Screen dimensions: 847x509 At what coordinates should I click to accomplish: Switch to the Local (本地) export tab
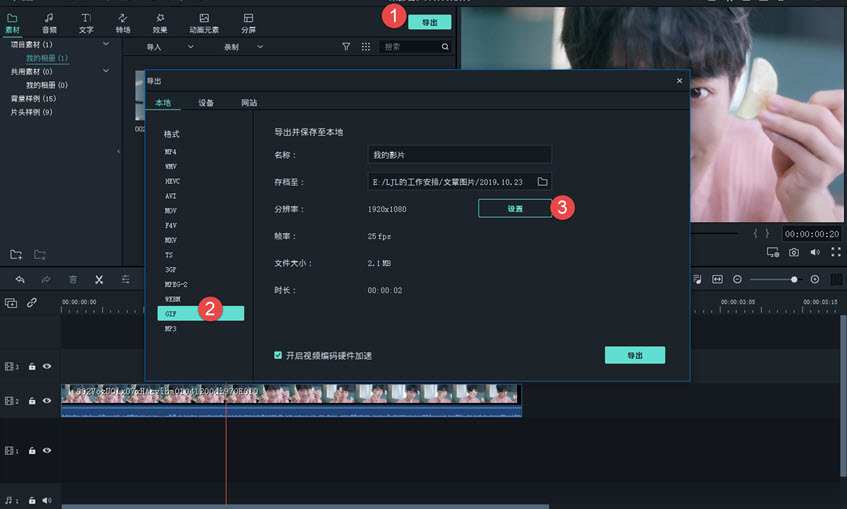(x=163, y=102)
